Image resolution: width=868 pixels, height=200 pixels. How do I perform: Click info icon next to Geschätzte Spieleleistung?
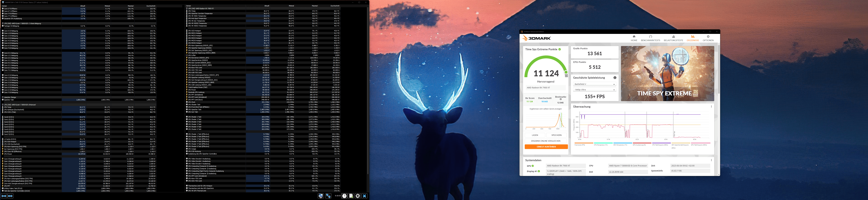tap(615, 77)
